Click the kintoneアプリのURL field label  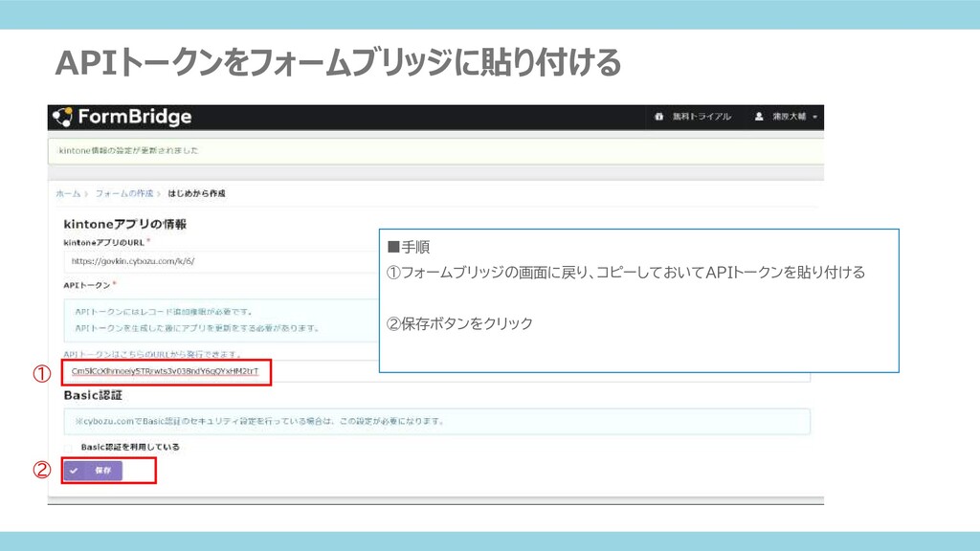(103, 242)
